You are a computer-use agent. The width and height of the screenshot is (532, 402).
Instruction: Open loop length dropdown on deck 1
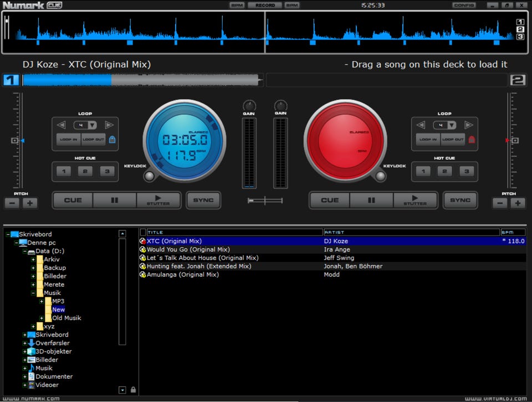93,125
